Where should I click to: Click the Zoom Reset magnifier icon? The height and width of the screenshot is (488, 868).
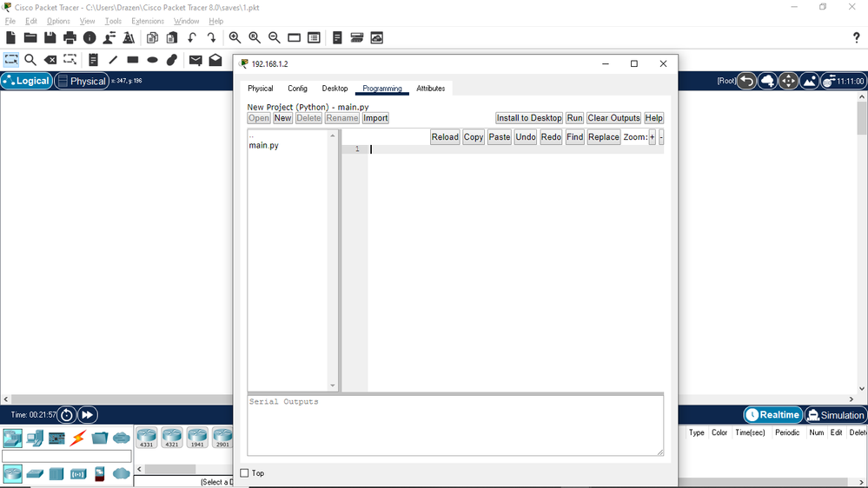[255, 37]
